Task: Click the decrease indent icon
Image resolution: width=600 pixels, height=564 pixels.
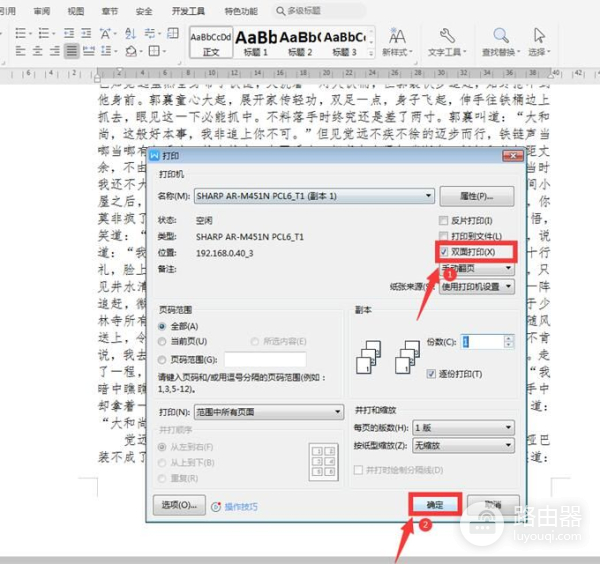Action: (69, 34)
